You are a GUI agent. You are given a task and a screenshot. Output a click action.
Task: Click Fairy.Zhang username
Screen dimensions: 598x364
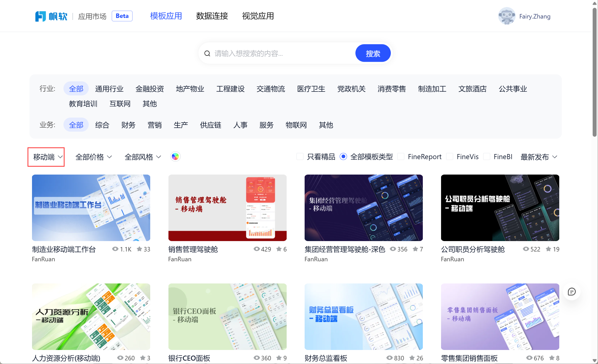pos(535,16)
